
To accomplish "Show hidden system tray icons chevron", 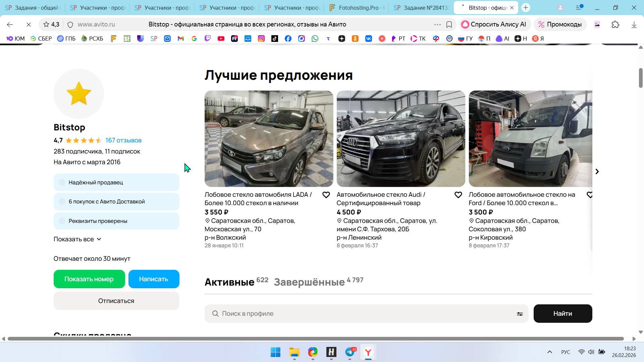I will tap(549, 352).
